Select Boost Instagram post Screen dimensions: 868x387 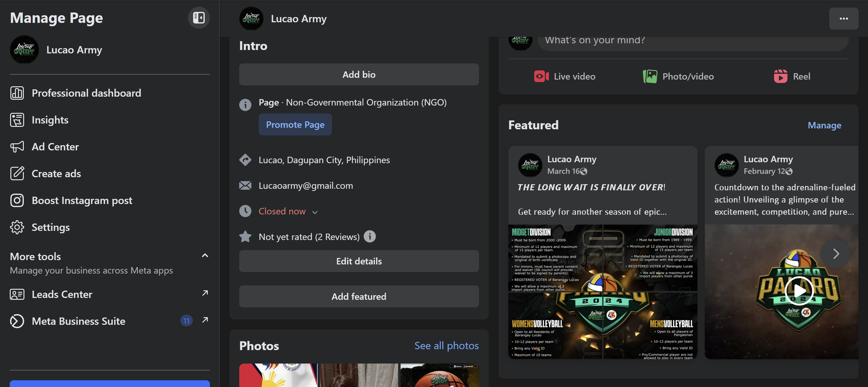click(x=81, y=200)
